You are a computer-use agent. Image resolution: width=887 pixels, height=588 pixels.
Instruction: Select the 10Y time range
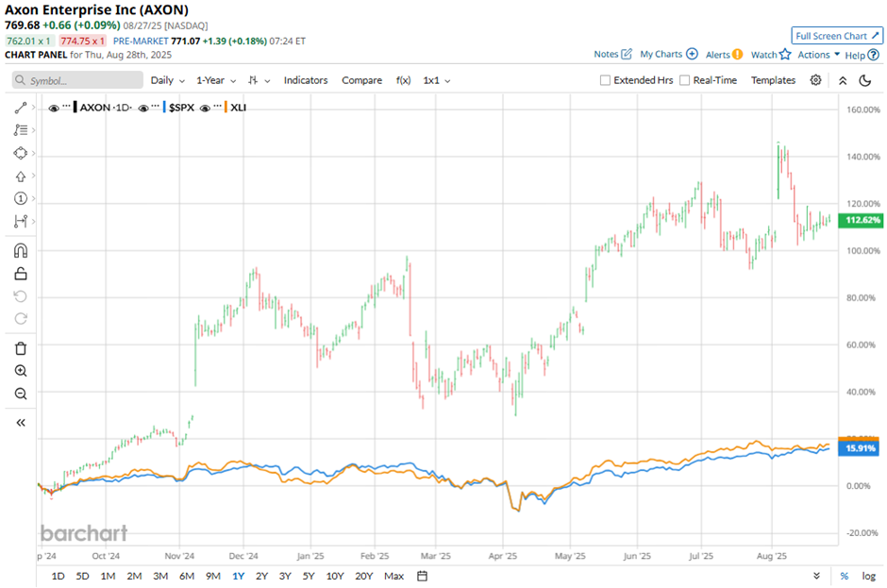[335, 576]
